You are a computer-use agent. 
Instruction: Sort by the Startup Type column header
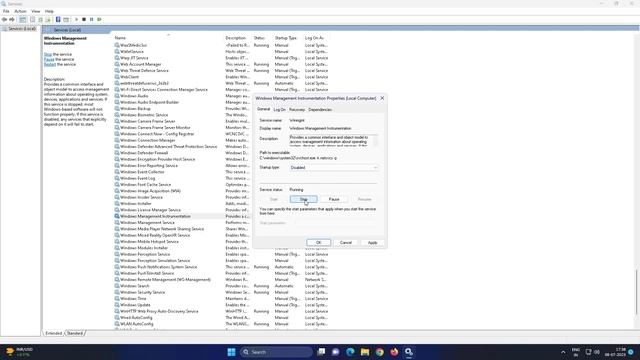click(x=287, y=38)
